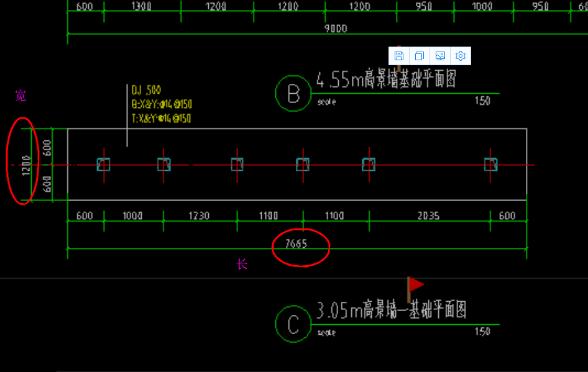
Task: Select the '7665' overall length dimension
Action: point(296,244)
